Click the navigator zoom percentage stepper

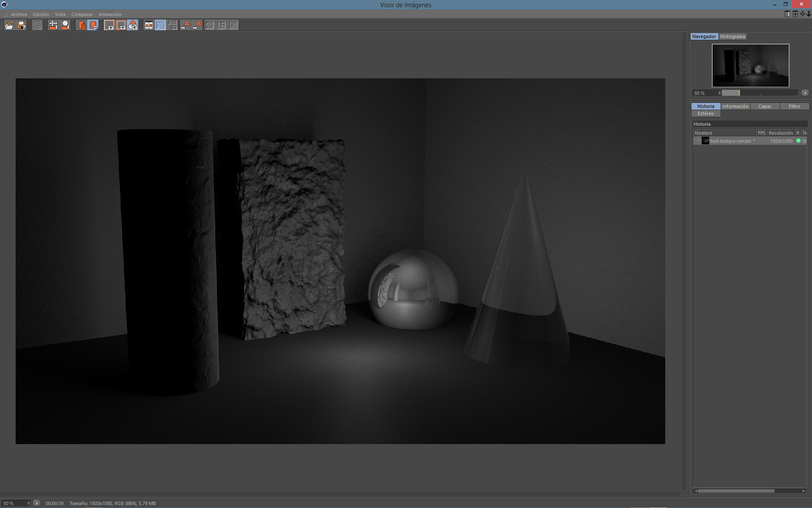point(719,93)
